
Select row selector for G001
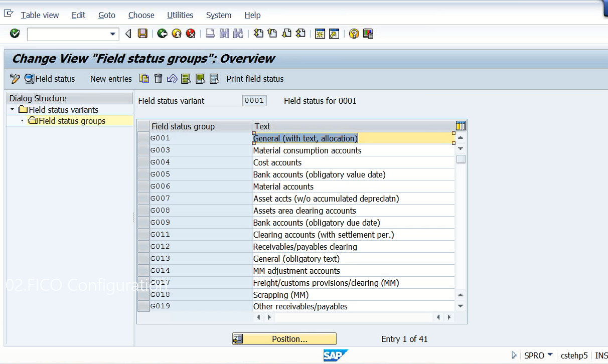[x=143, y=138]
